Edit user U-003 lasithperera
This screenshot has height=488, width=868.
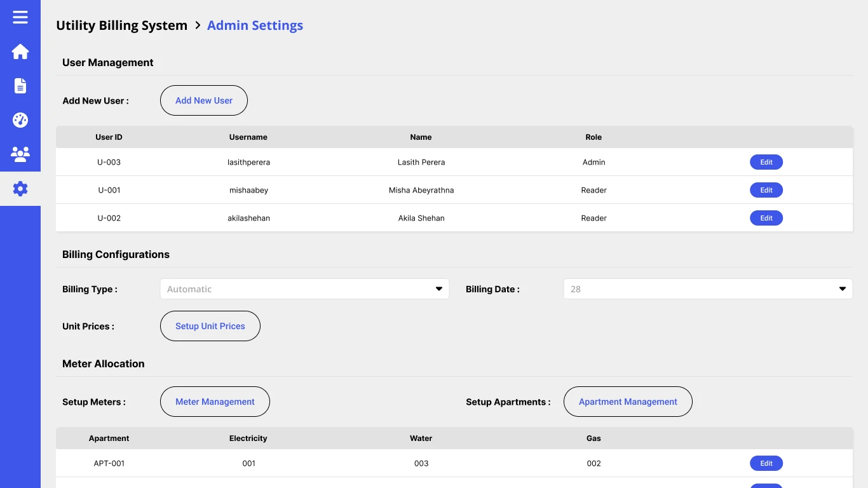click(766, 162)
